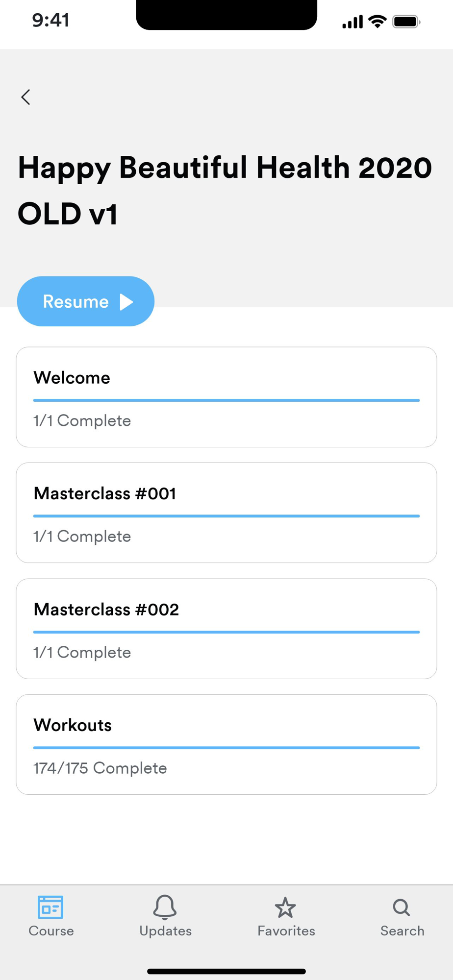Tap the Happy Beautiful Health course title
Viewport: 453px width, 980px height.
[x=225, y=190]
